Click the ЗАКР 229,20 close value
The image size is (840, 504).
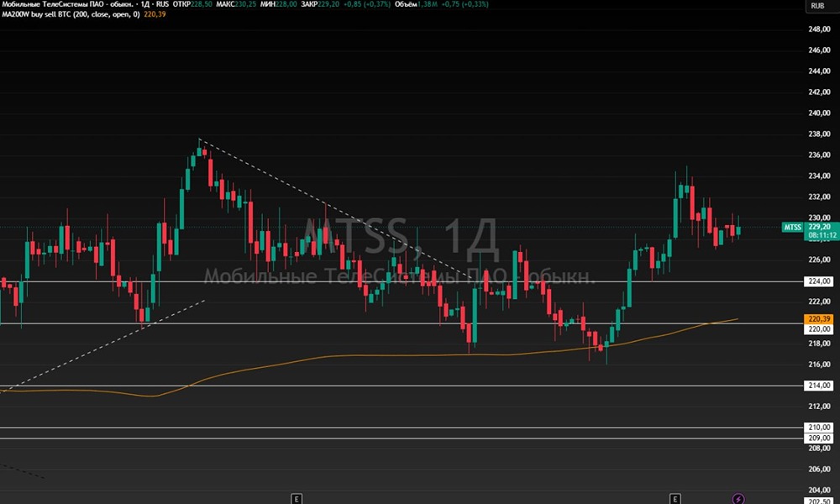(x=320, y=4)
